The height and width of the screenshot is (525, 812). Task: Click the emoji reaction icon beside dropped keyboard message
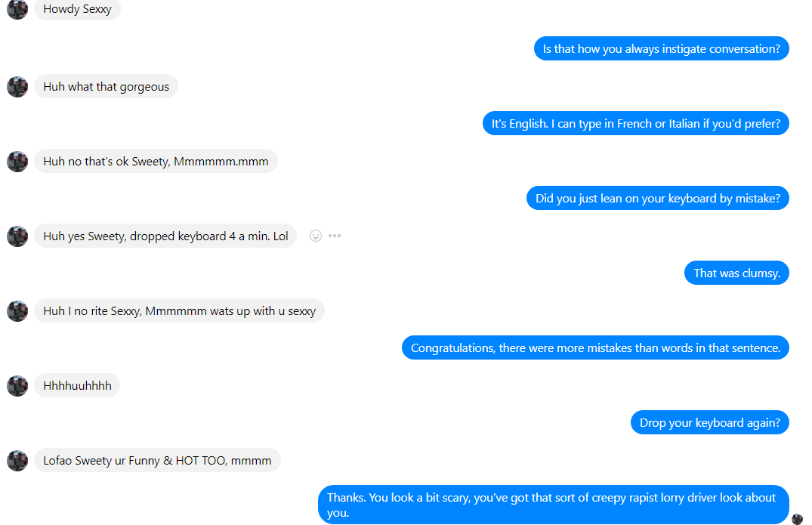coord(316,236)
